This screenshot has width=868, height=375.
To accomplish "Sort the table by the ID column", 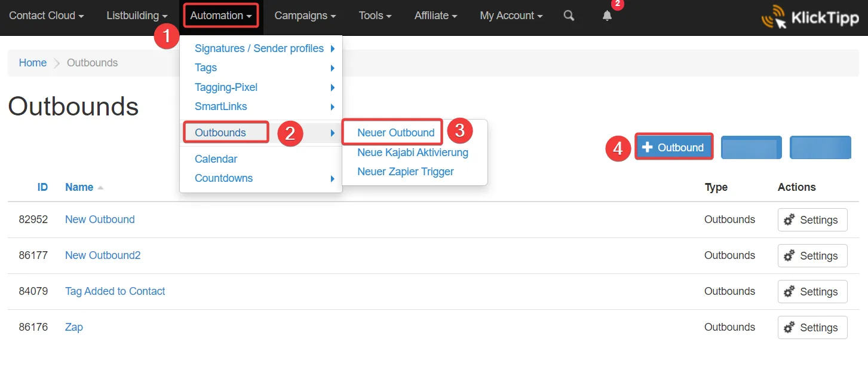I will [x=42, y=187].
